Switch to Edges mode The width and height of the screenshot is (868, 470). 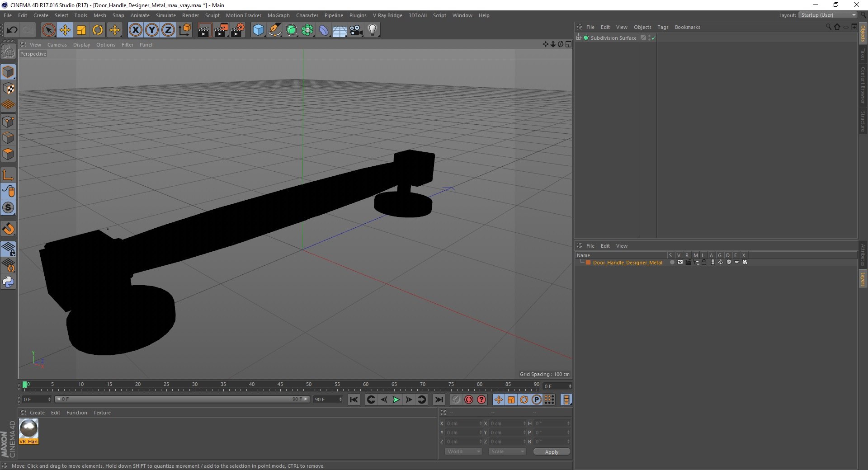pos(8,138)
